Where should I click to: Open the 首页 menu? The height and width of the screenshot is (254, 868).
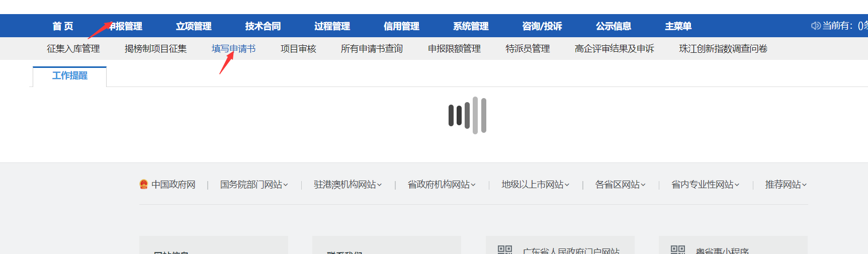(63, 26)
